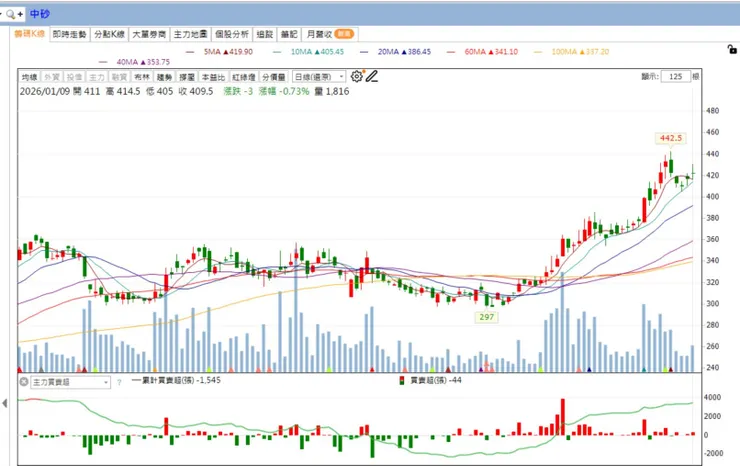The width and height of the screenshot is (740, 466).
Task: Toggle the 主力 overlay button
Action: point(97,77)
